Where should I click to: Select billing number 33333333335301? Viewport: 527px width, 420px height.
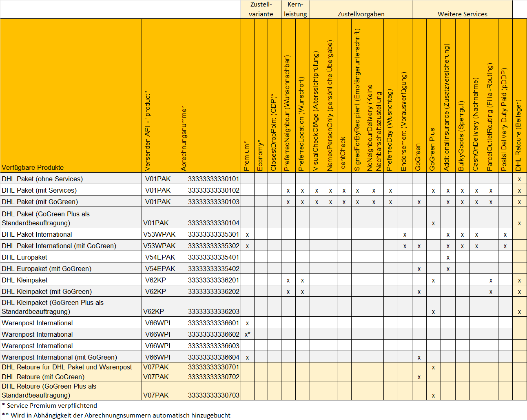tap(213, 234)
